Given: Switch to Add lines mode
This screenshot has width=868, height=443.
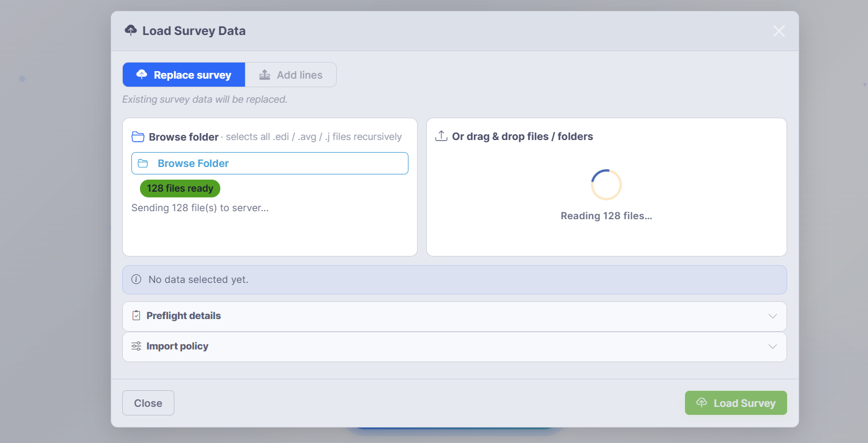Looking at the screenshot, I should [x=290, y=75].
